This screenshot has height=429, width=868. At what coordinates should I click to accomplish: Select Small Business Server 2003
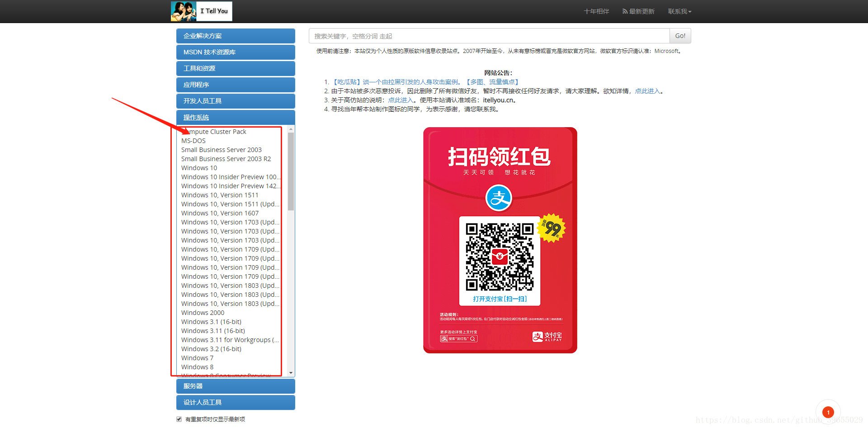click(x=222, y=150)
